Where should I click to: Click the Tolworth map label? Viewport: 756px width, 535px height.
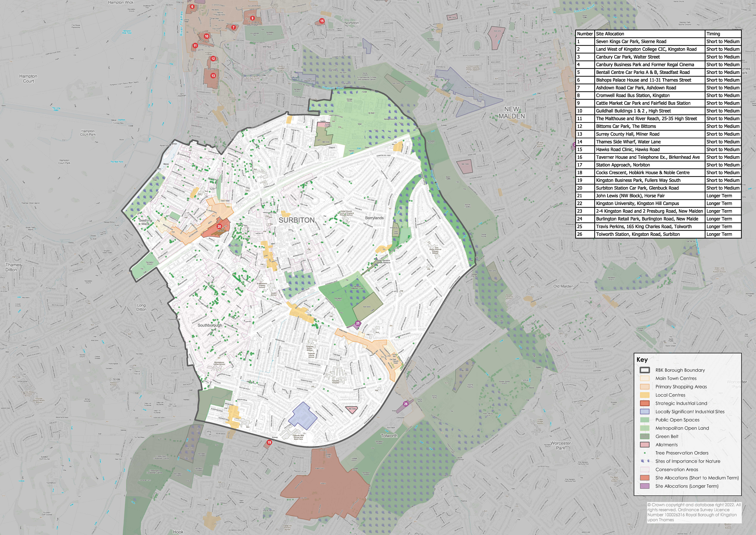[x=389, y=436]
